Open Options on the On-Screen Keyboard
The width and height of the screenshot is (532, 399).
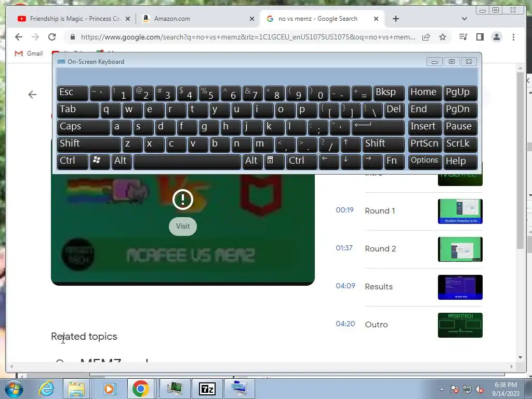[x=425, y=162]
